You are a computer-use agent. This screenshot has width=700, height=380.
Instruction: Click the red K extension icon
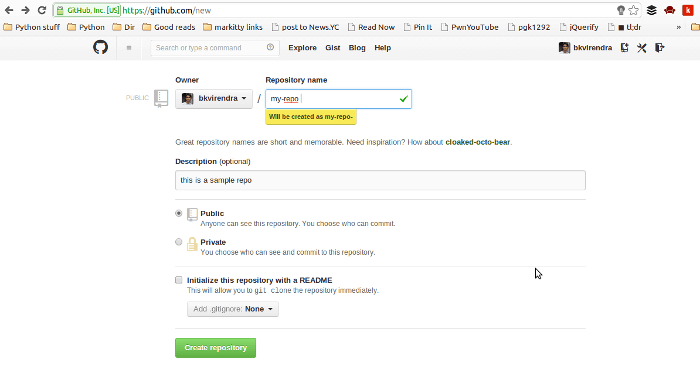pos(688,10)
